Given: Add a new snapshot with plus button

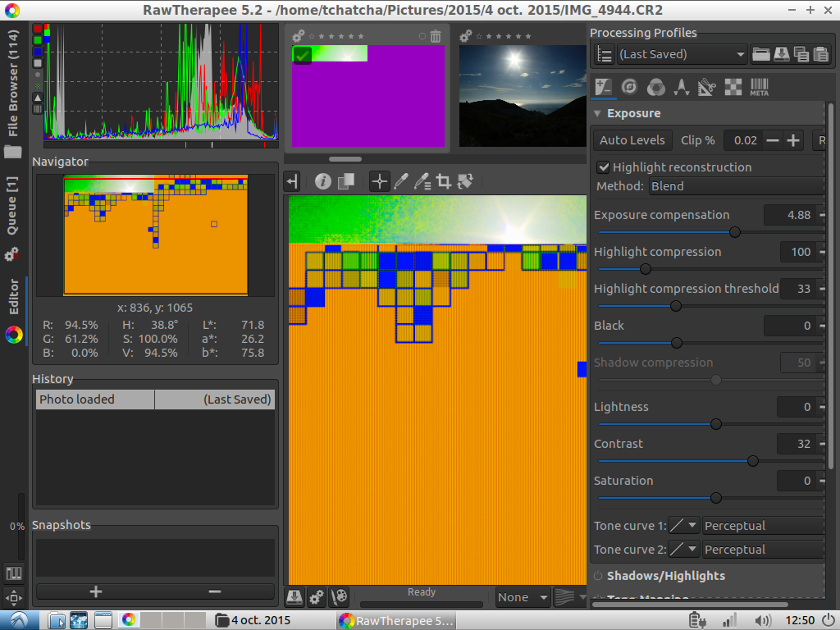Looking at the screenshot, I should tap(95, 591).
